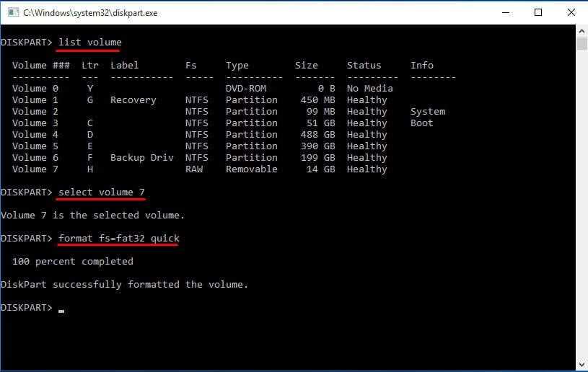The image size is (588, 372).
Task: Click the 'select volume 7' command text
Action: (x=101, y=192)
